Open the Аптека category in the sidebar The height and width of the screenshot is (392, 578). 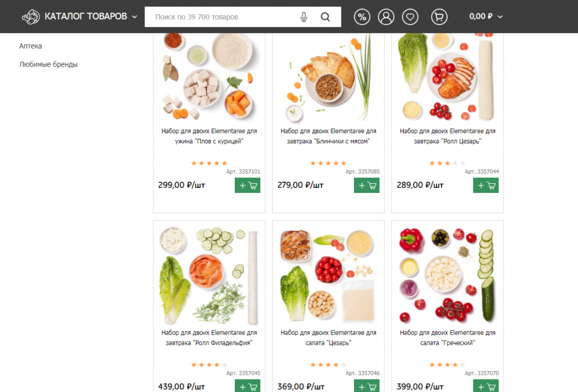[x=30, y=46]
